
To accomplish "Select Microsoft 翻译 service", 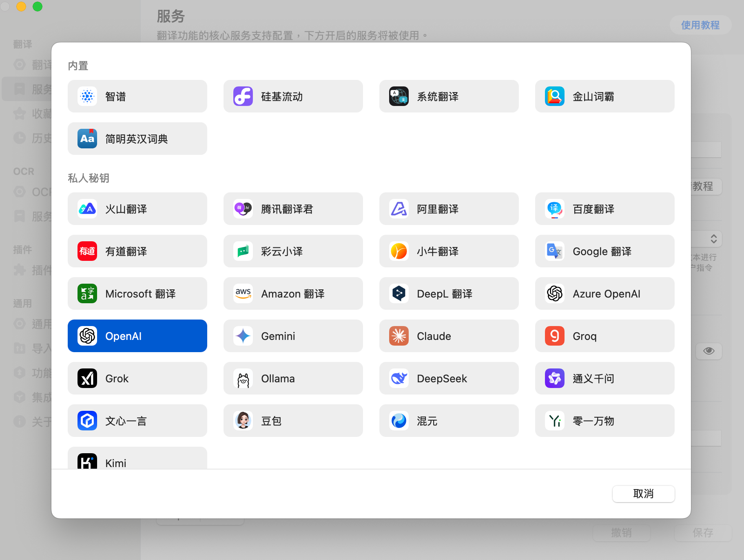I will pos(137,294).
